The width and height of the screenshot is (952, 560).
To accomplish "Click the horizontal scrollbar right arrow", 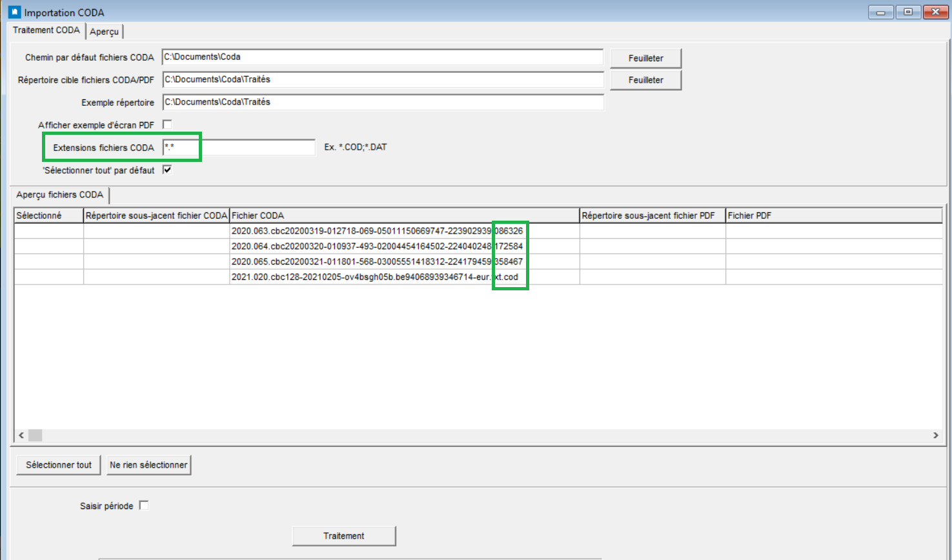I will [936, 435].
